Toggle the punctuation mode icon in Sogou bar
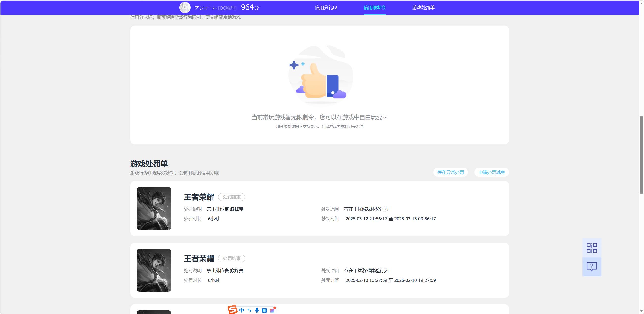Screen dimensions: 644x314 (x=249, y=310)
